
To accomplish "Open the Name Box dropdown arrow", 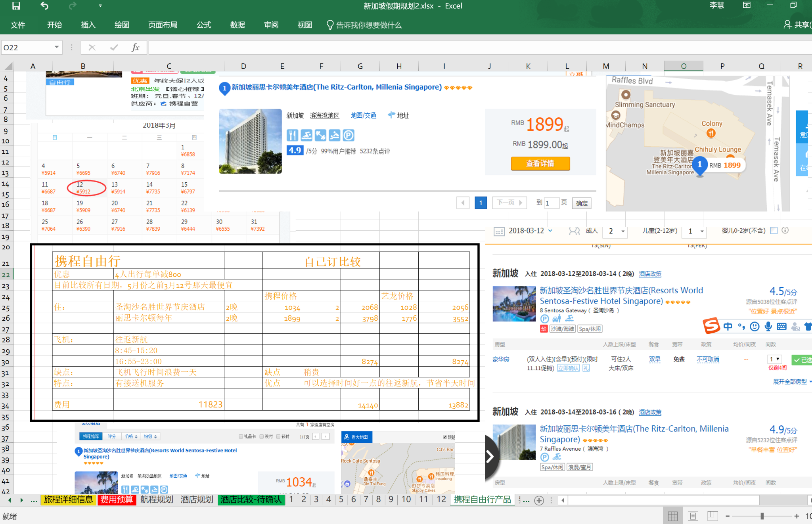I will point(57,47).
